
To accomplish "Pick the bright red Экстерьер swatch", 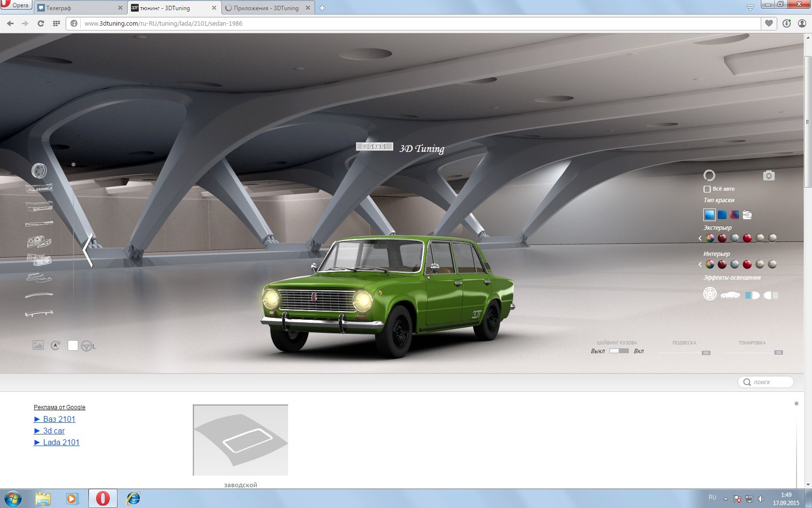I will pos(747,238).
